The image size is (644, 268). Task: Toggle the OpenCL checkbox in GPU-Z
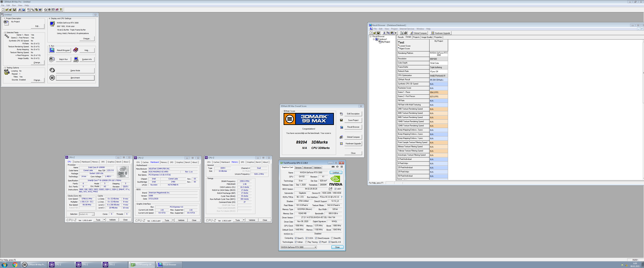296,238
